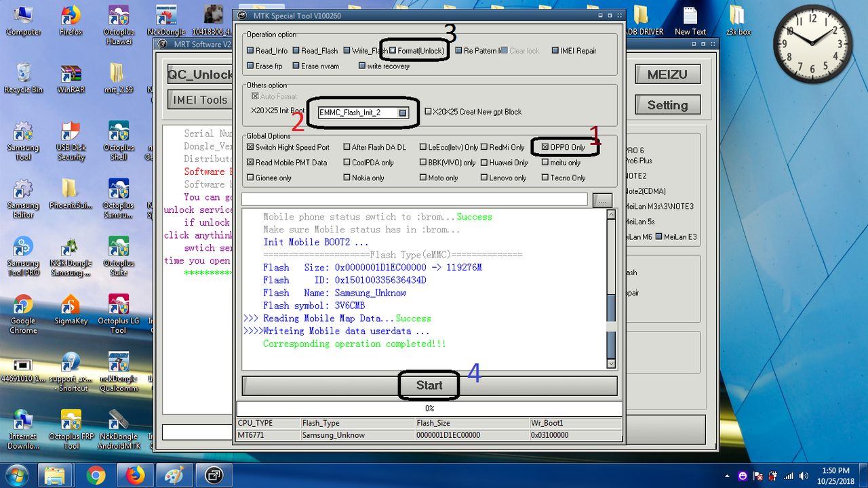Open the Samsung Tool PRO icon
Screen dimensions: 868x488
23,256
